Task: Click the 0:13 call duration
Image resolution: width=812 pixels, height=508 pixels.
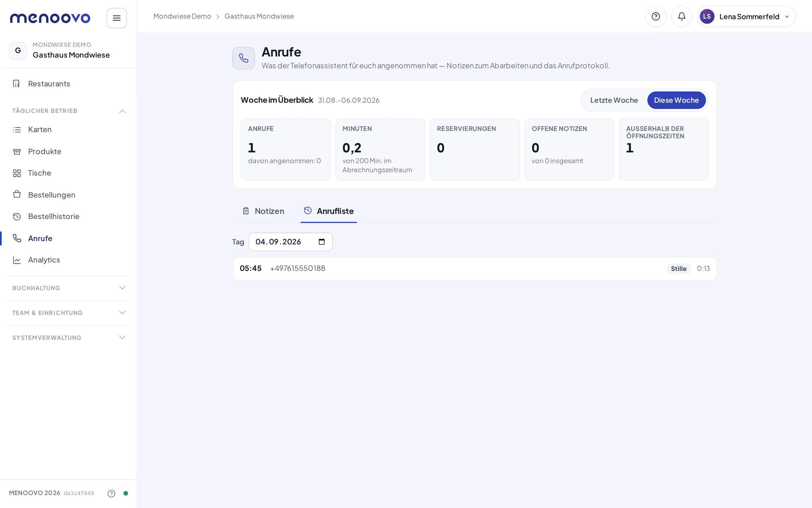Action: (x=703, y=268)
